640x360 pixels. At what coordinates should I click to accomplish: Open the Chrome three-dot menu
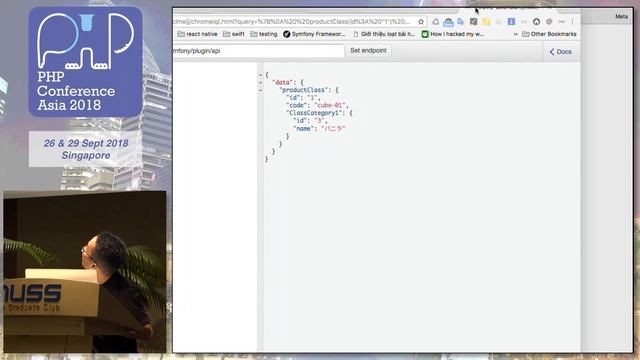(x=572, y=22)
